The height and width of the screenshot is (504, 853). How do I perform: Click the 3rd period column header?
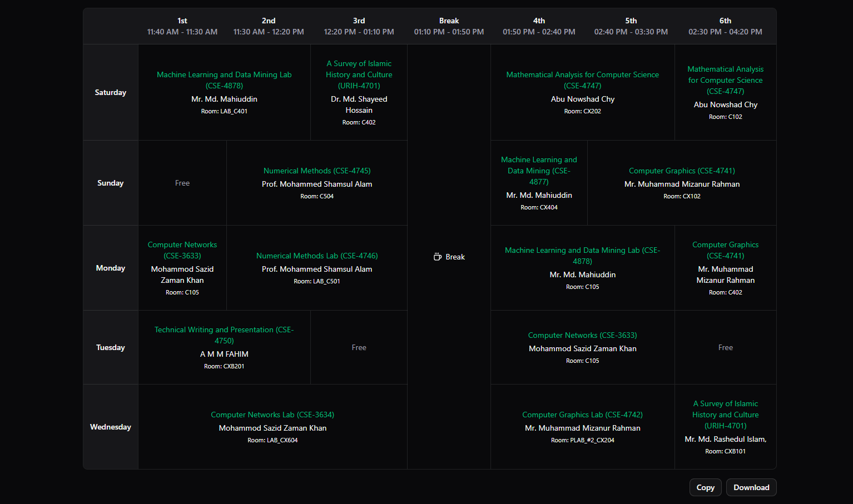point(359,26)
